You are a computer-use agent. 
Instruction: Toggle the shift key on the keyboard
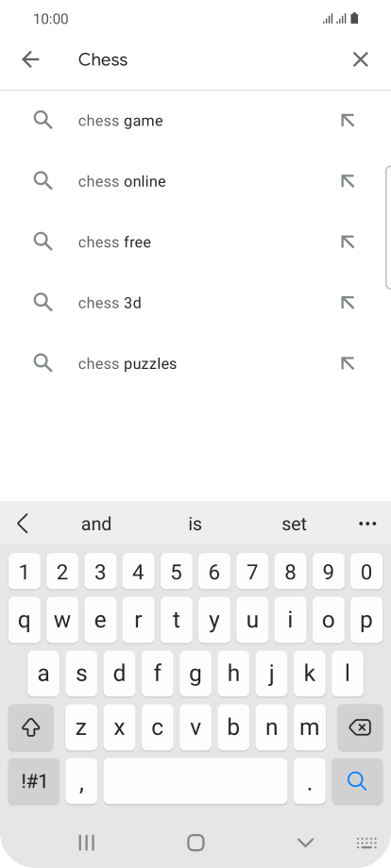31,727
